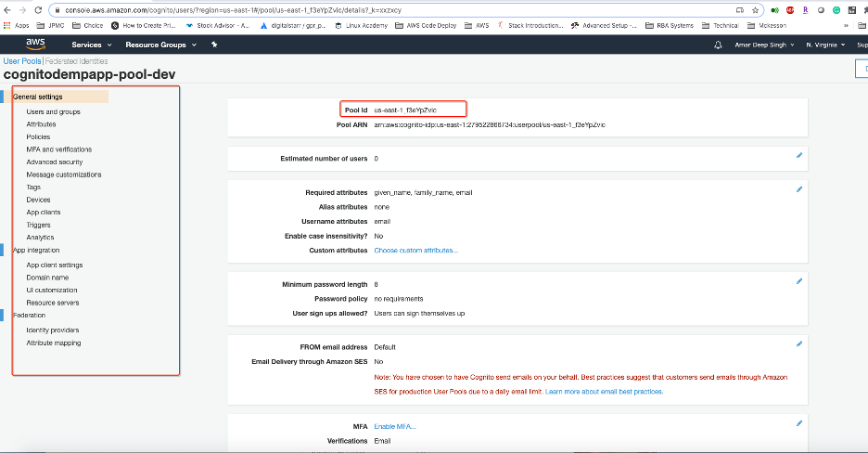This screenshot has width=868, height=453.
Task: Click the cast icon in the address bar
Action: pyautogui.click(x=740, y=10)
